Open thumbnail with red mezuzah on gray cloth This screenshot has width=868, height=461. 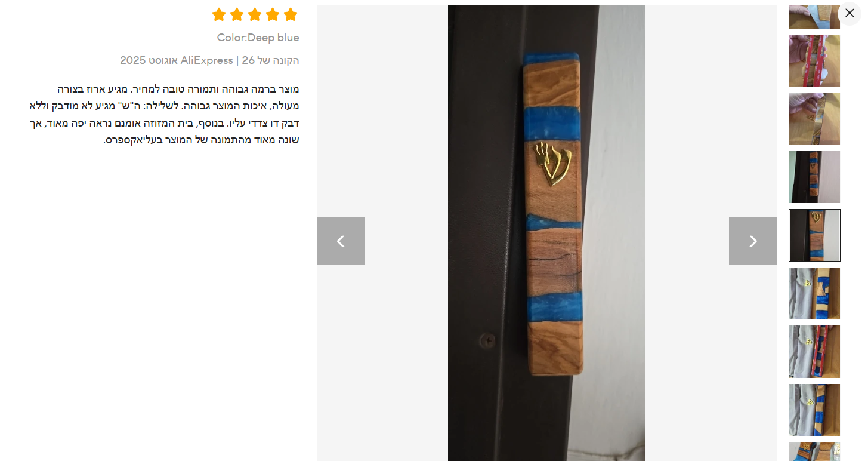click(814, 352)
